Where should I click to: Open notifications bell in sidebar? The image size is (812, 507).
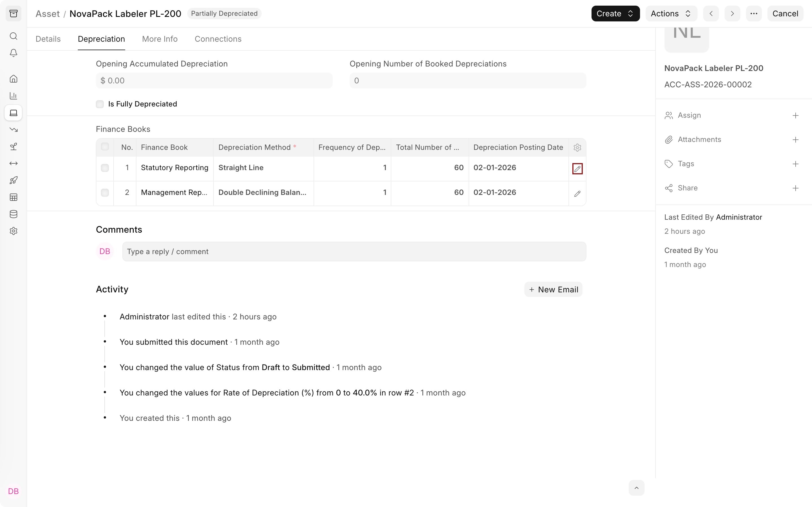tap(14, 53)
